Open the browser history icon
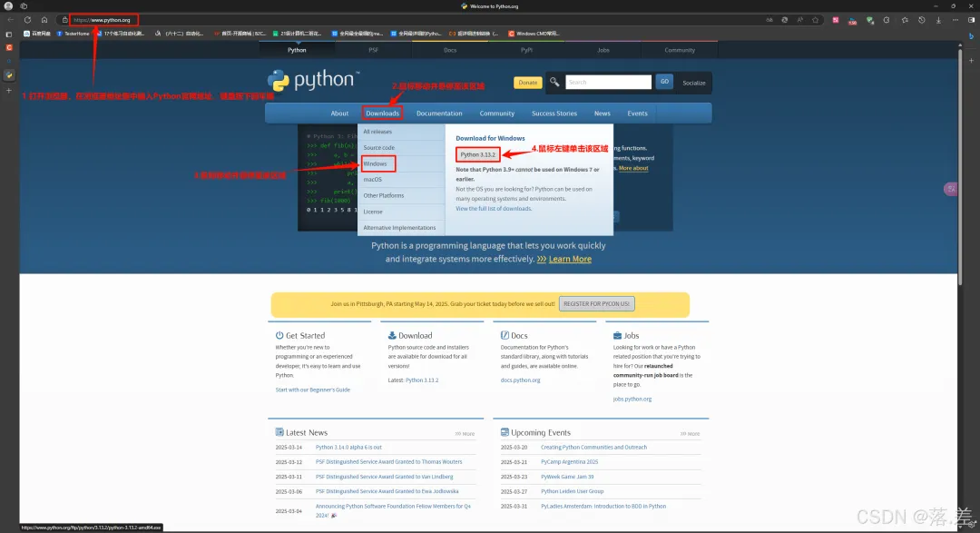 point(921,20)
